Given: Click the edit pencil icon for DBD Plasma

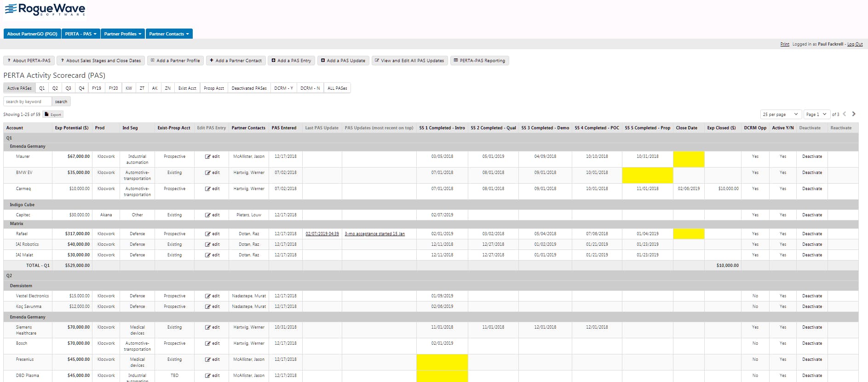Looking at the screenshot, I should (x=208, y=376).
